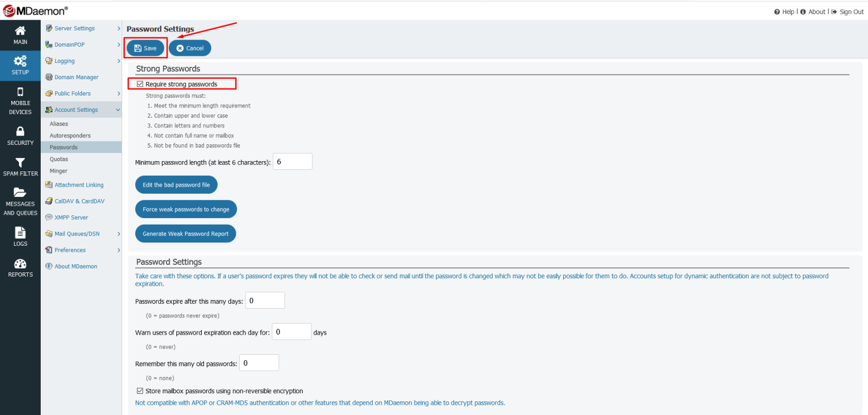Open Attachment Linking settings link
868x415 pixels.
click(x=79, y=185)
